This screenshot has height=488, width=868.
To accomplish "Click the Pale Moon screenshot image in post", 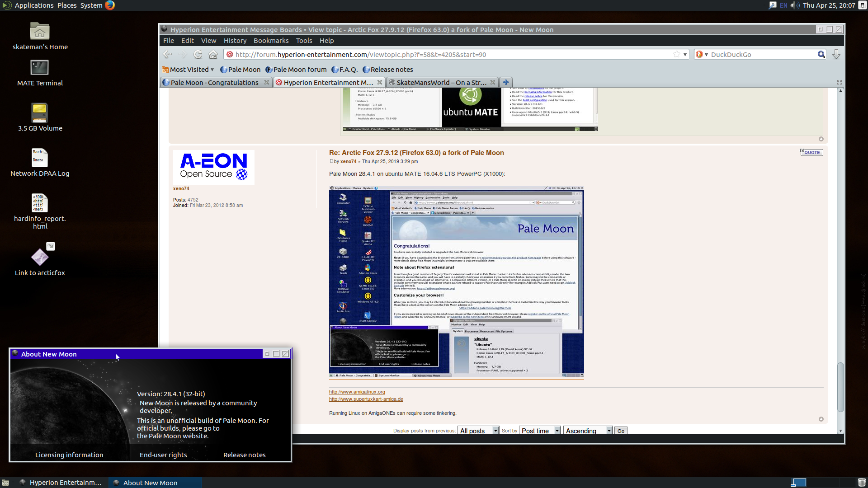I will tap(457, 282).
